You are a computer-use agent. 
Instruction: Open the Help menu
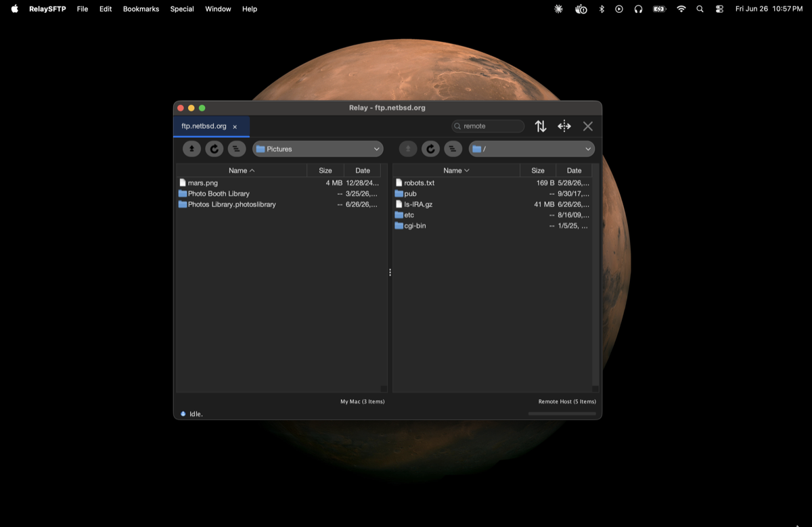click(250, 9)
